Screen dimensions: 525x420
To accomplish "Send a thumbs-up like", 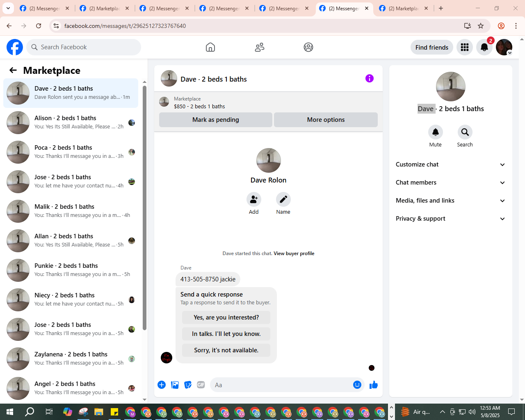I will click(x=374, y=385).
